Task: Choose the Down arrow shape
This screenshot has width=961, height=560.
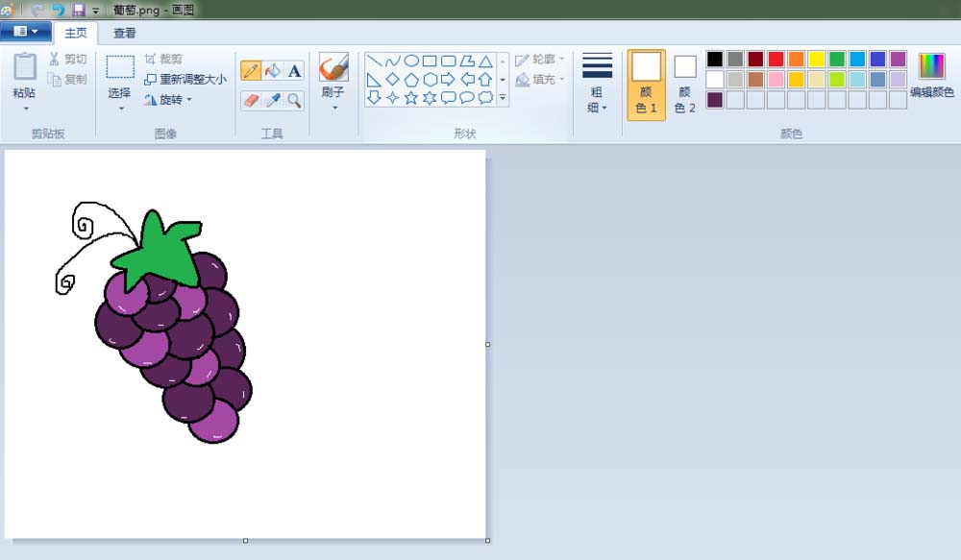Action: (374, 97)
